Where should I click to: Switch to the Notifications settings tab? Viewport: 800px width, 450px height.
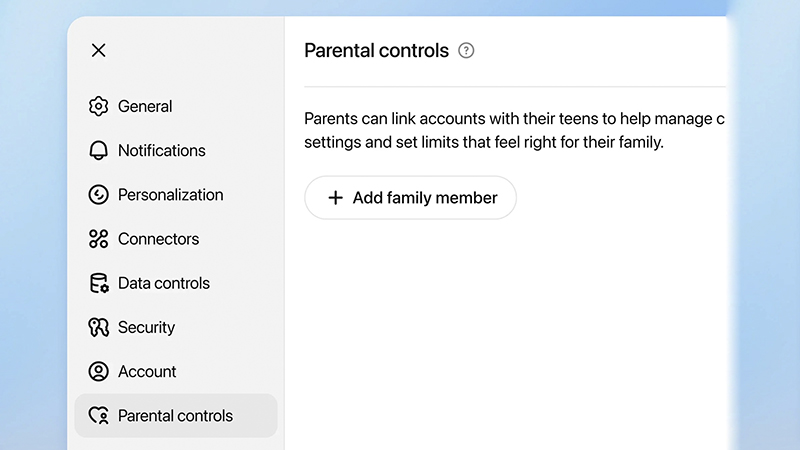[x=161, y=150]
